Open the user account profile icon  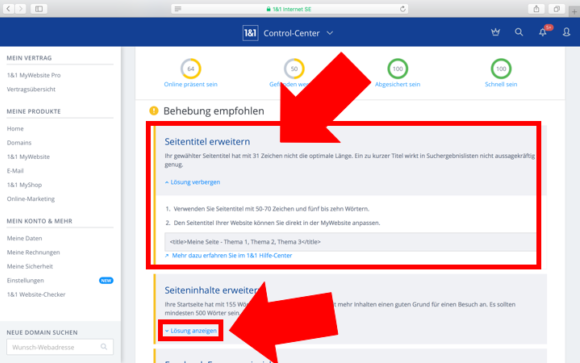coord(566,33)
